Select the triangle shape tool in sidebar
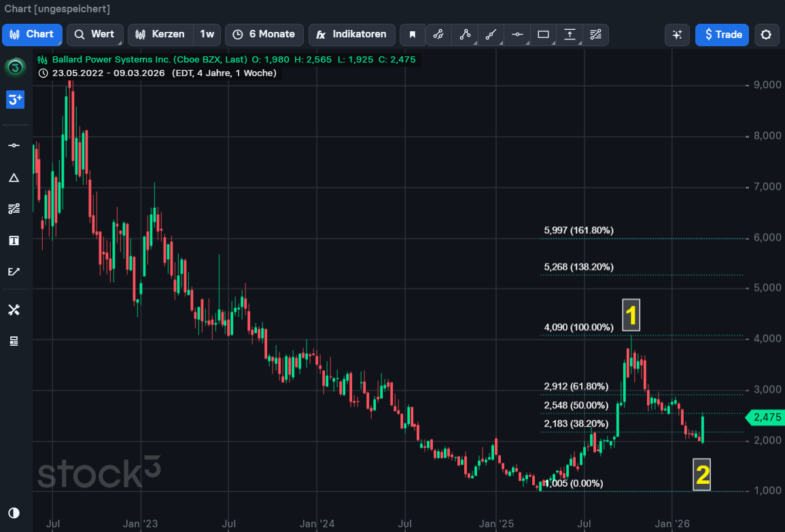 tap(14, 178)
